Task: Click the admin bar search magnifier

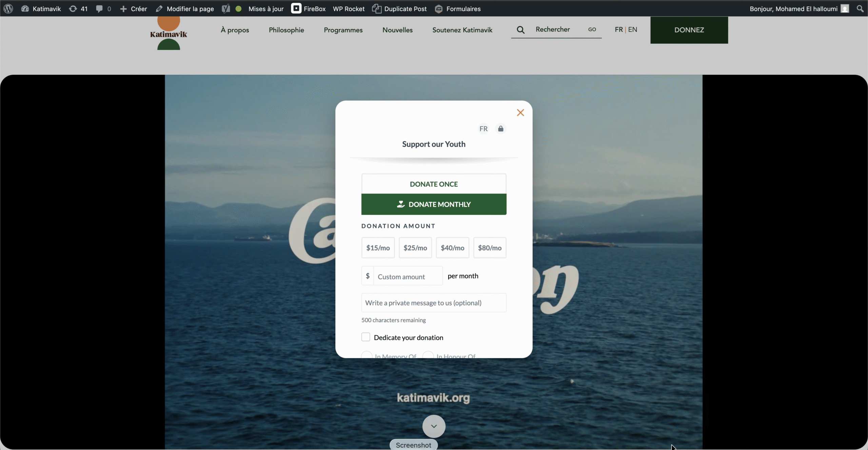Action: click(860, 9)
